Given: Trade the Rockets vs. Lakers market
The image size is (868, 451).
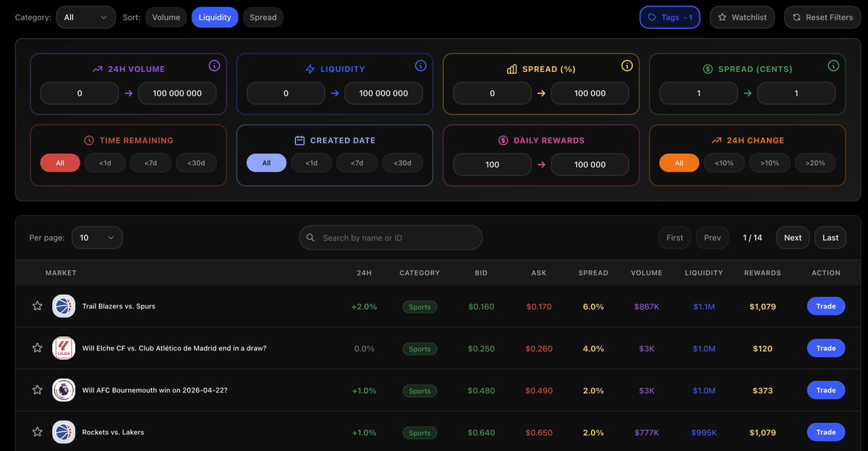Looking at the screenshot, I should click(x=826, y=432).
